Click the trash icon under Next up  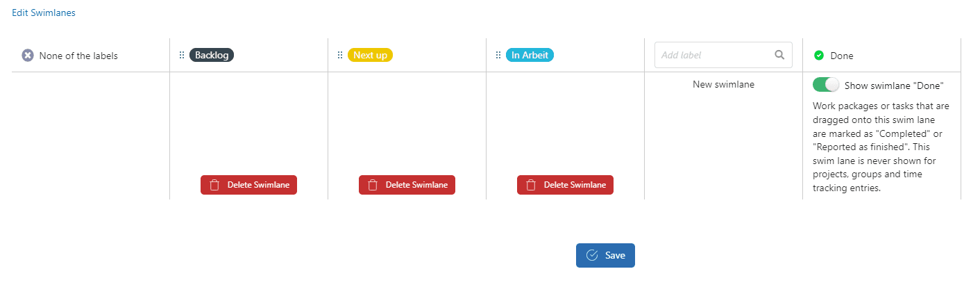coord(373,185)
